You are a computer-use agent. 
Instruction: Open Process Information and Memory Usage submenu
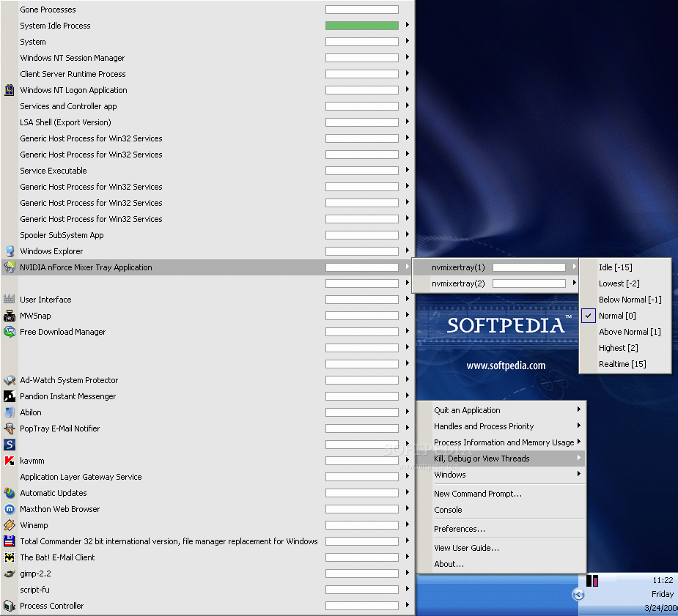(501, 442)
